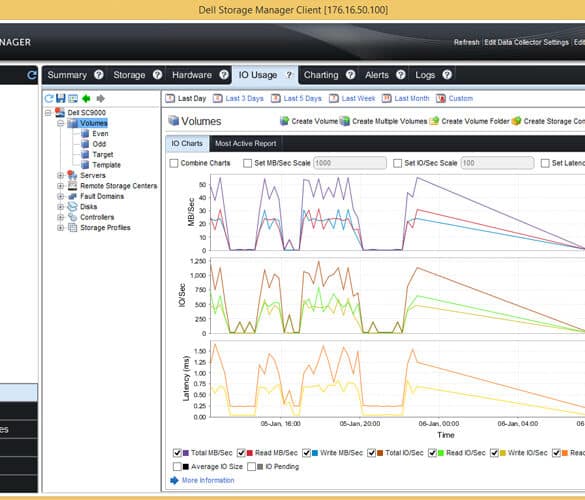Click the green back arrow icon

(x=86, y=99)
